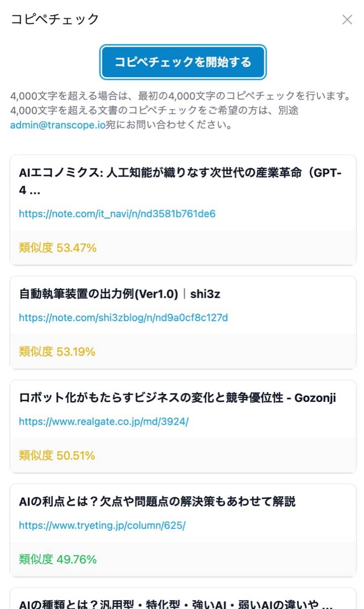
Task: Visit the note.com/it_navi URL link
Action: pyautogui.click(x=117, y=214)
